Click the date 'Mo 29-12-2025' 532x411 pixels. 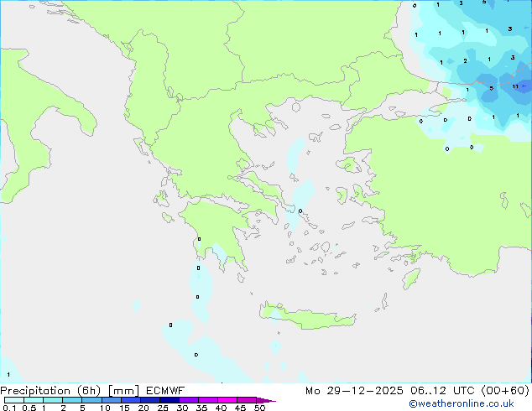click(x=354, y=391)
